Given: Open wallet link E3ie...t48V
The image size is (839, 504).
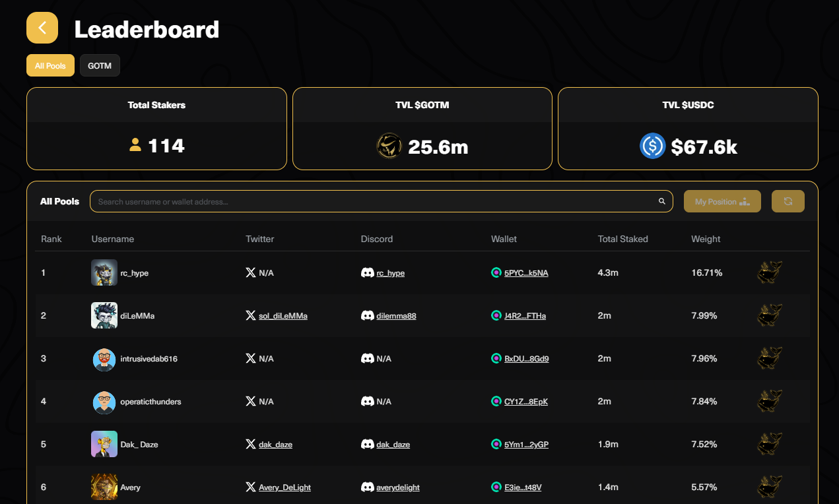Looking at the screenshot, I should point(523,488).
